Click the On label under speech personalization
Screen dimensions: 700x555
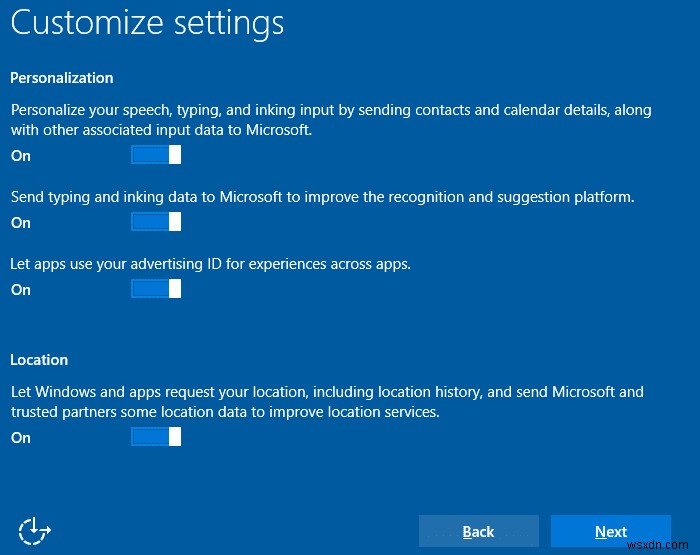coord(21,156)
